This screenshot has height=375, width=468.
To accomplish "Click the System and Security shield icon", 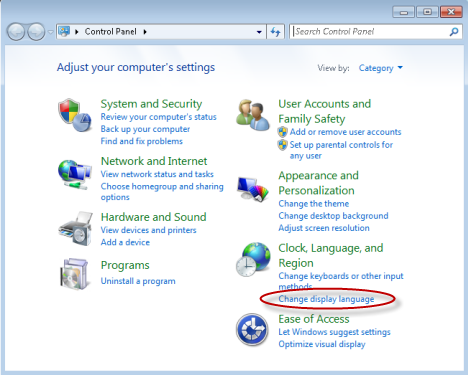I will click(x=75, y=115).
